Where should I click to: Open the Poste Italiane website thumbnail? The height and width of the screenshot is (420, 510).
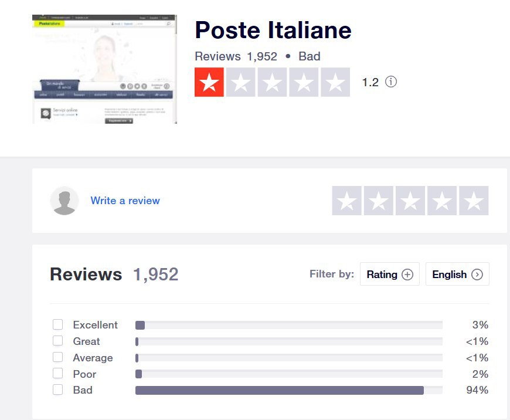tap(104, 69)
